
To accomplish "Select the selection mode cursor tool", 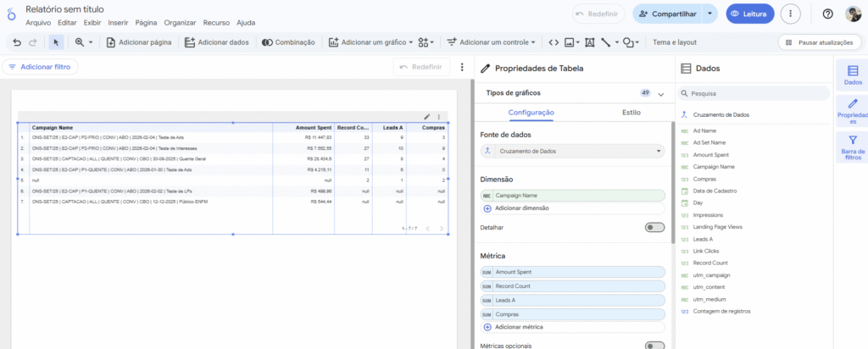I will [56, 42].
